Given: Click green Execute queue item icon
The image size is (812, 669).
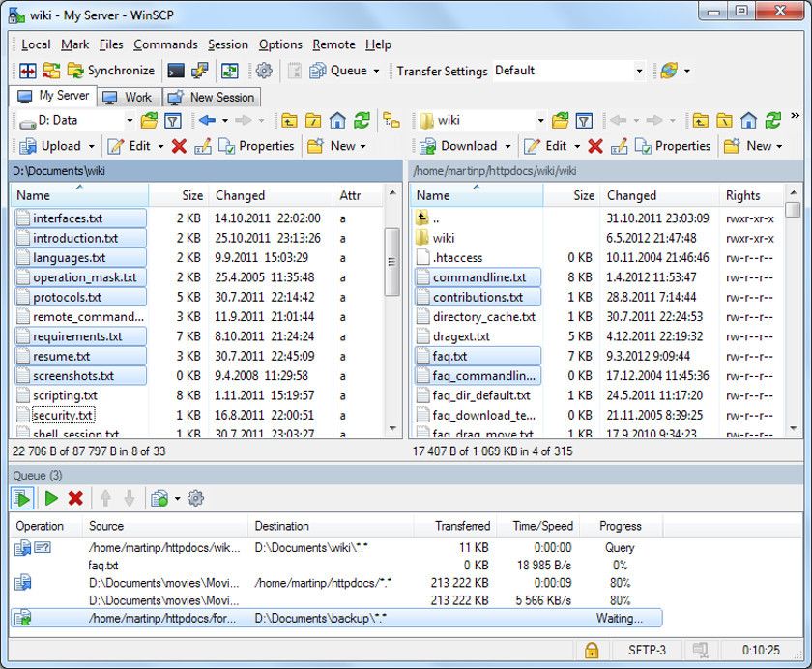Looking at the screenshot, I should 51,499.
